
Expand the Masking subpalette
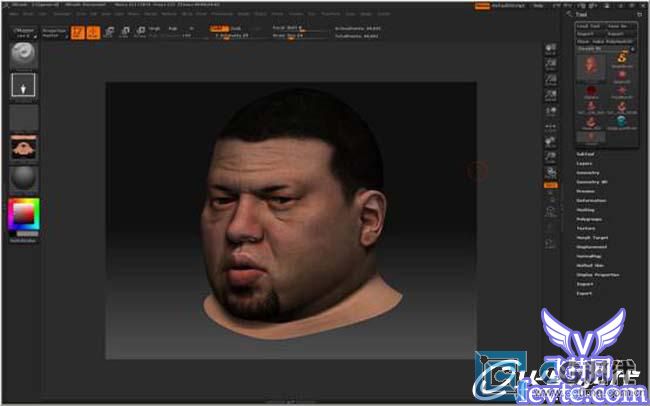586,210
